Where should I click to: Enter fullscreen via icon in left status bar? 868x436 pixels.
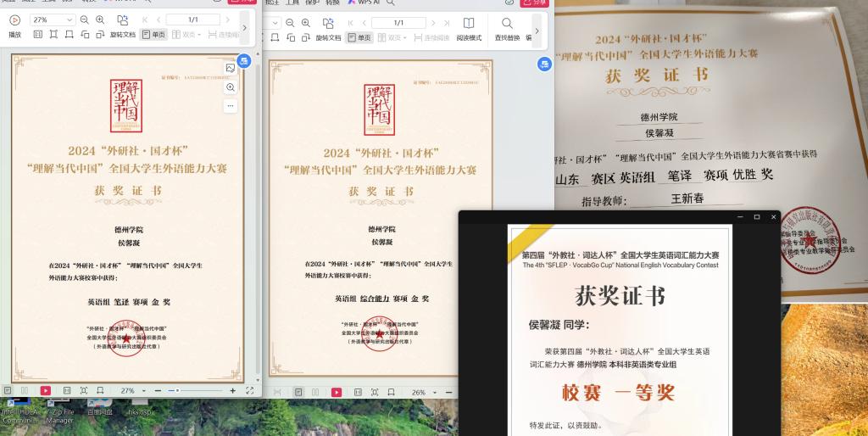tap(250, 390)
